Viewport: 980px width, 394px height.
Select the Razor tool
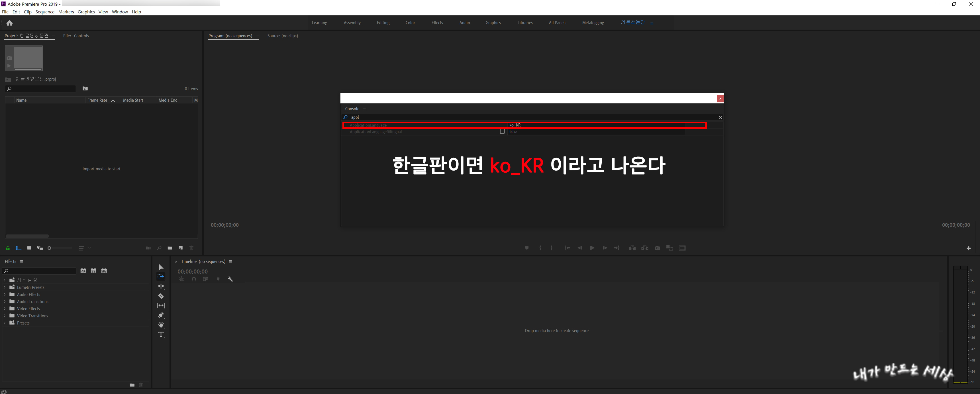(161, 296)
